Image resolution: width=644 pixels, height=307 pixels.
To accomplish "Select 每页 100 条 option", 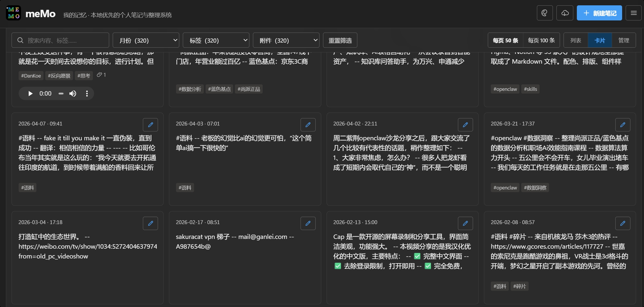I will click(541, 40).
